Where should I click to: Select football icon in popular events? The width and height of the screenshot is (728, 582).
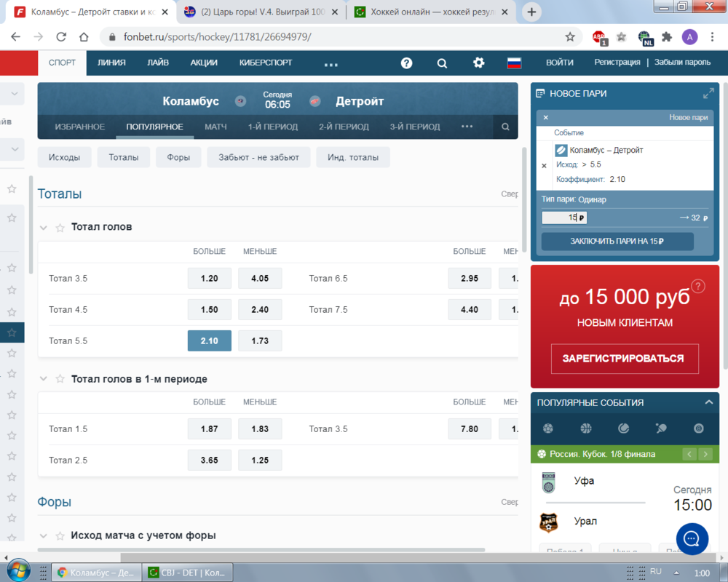coord(548,428)
